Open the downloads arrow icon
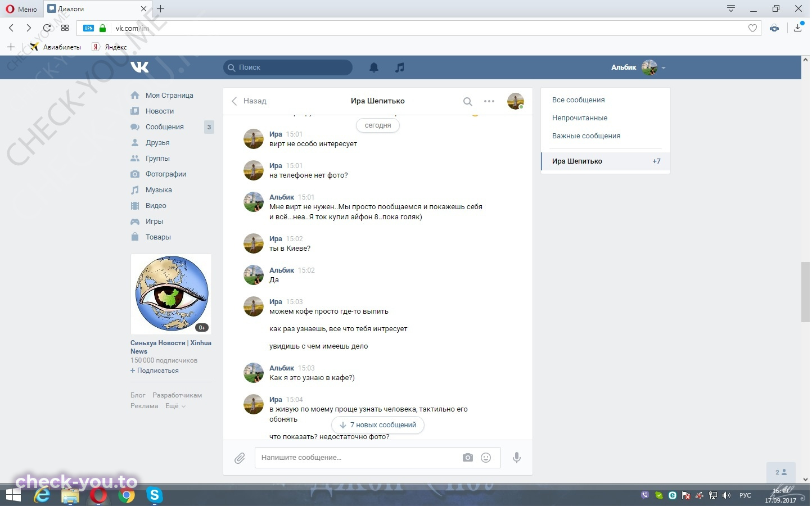This screenshot has width=812, height=506. point(798,28)
